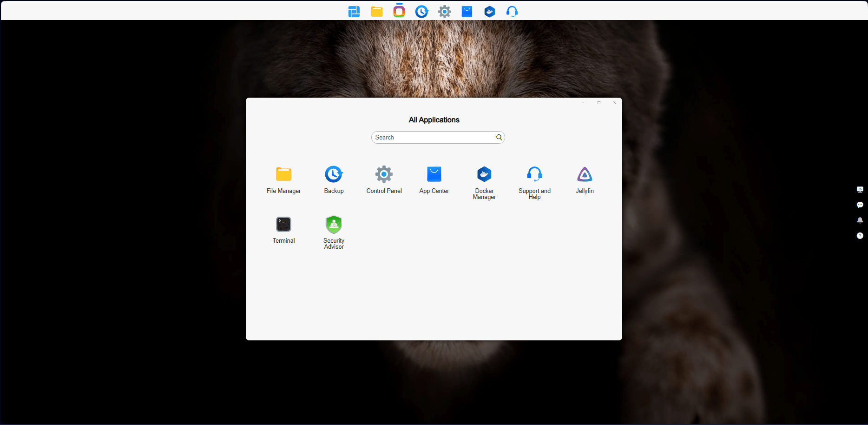
Task: Click the active rainbow square icon in top bar
Action: 399,11
